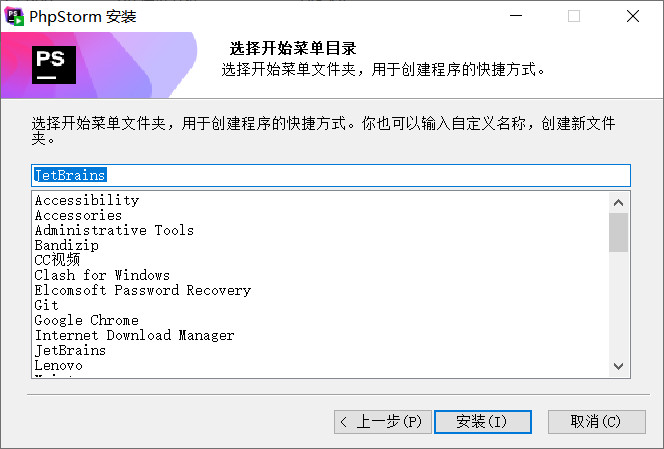The width and height of the screenshot is (664, 449).
Task: Choose Elcomsoft Password Recovery entry
Action: coord(143,290)
